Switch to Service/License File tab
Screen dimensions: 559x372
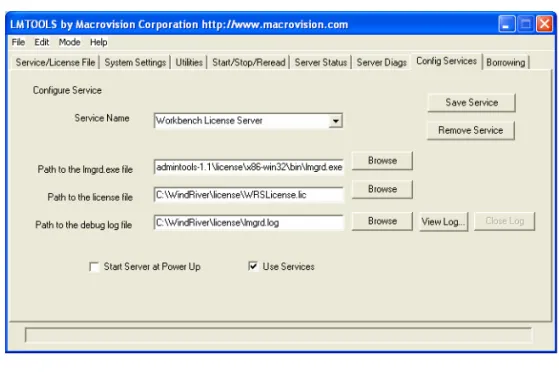[x=55, y=62]
